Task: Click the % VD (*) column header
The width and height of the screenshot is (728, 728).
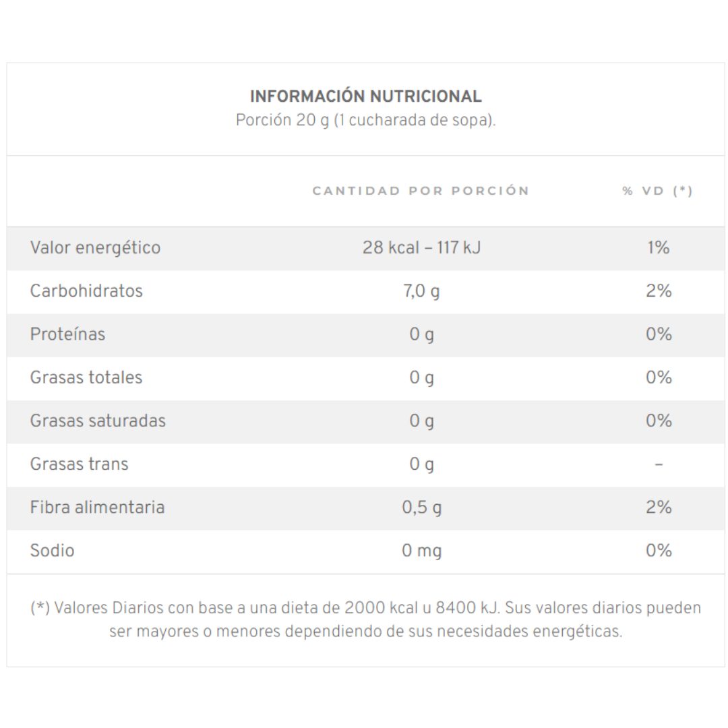Action: (658, 190)
